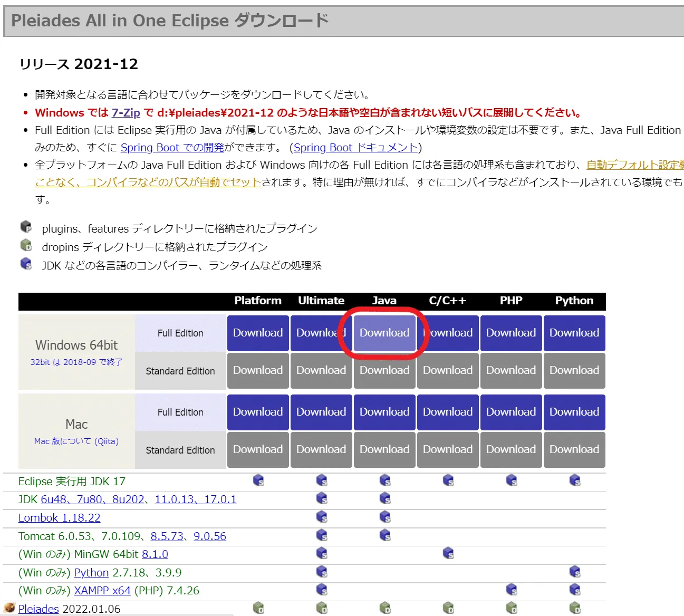This screenshot has width=684, height=616.
Task: Click the JDK icon in Eclipse JDK 17 Platform column
Action: [x=258, y=480]
